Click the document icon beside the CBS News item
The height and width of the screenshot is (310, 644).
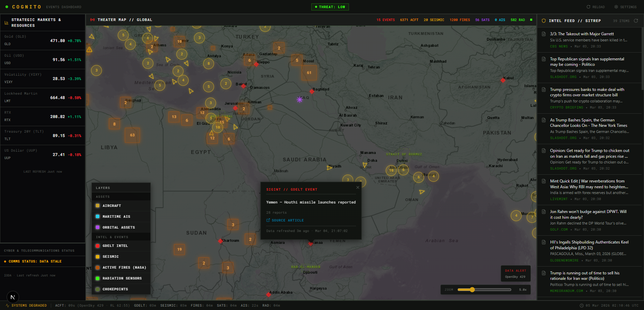tap(544, 34)
